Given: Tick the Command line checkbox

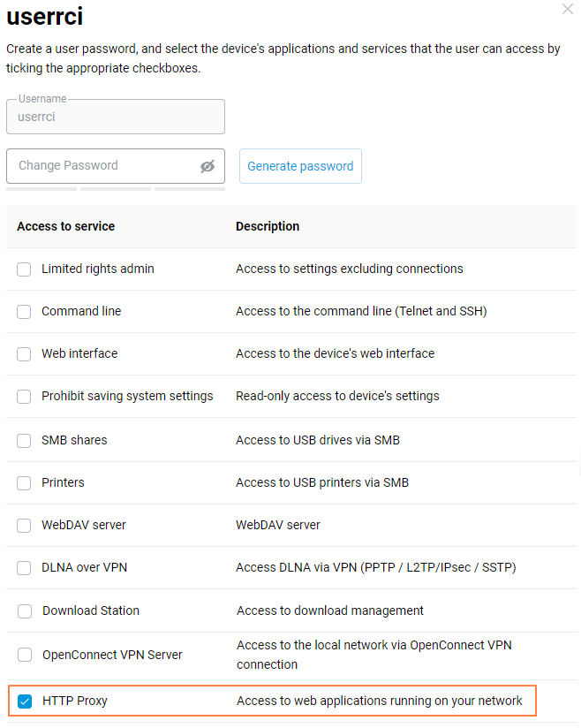Looking at the screenshot, I should coord(24,312).
